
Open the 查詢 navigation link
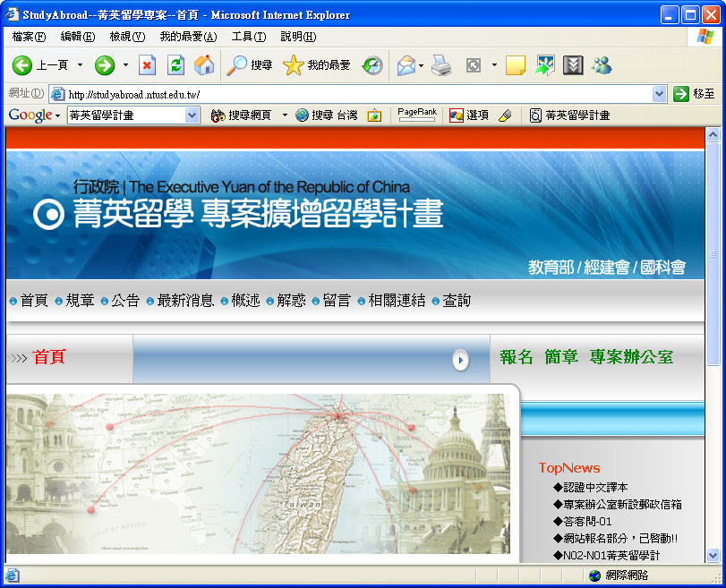coord(457,301)
